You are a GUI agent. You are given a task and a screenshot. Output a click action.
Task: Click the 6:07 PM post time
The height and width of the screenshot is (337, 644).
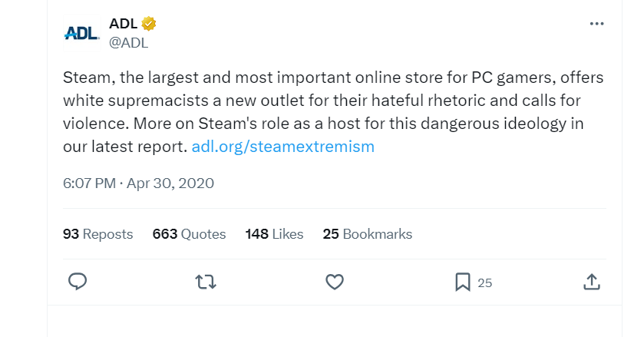pyautogui.click(x=89, y=183)
